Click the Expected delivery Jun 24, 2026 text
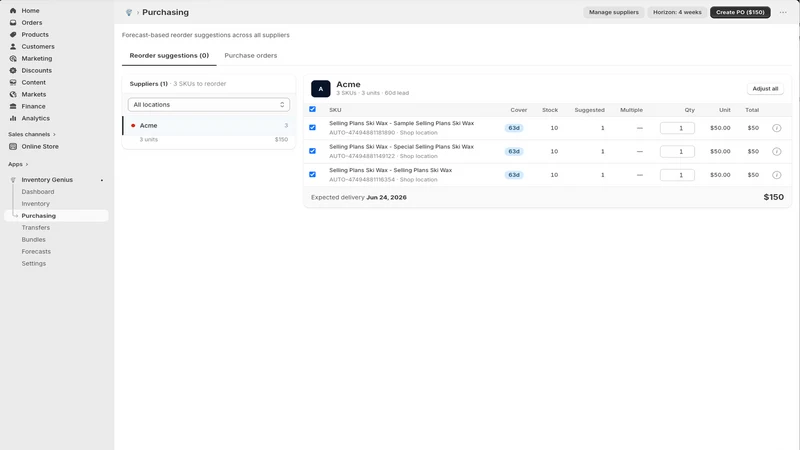The height and width of the screenshot is (450, 800). pos(359,197)
